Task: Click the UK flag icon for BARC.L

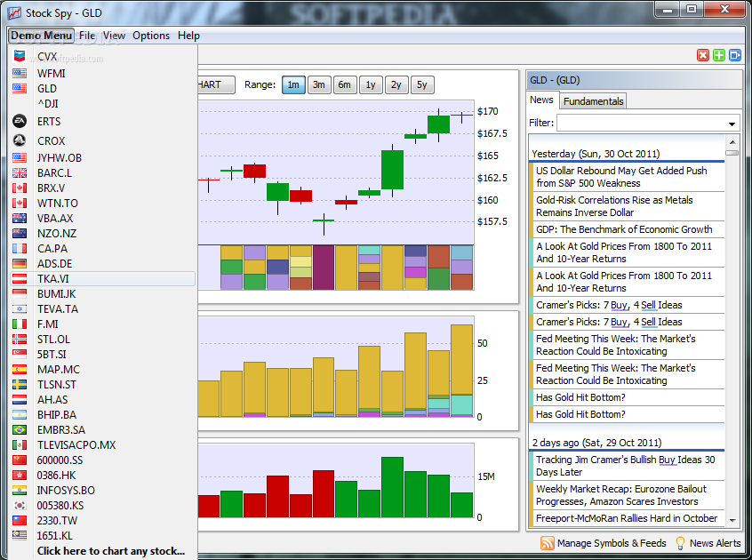Action: tap(20, 173)
